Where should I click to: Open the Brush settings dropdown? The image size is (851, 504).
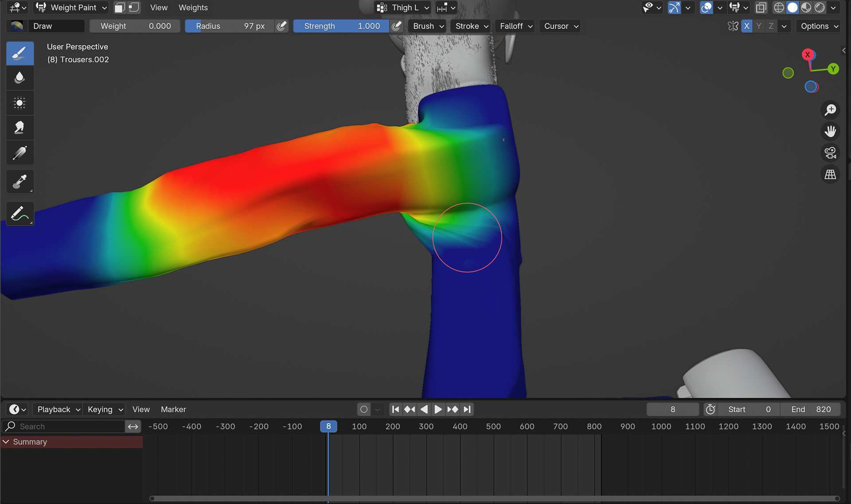pos(428,26)
